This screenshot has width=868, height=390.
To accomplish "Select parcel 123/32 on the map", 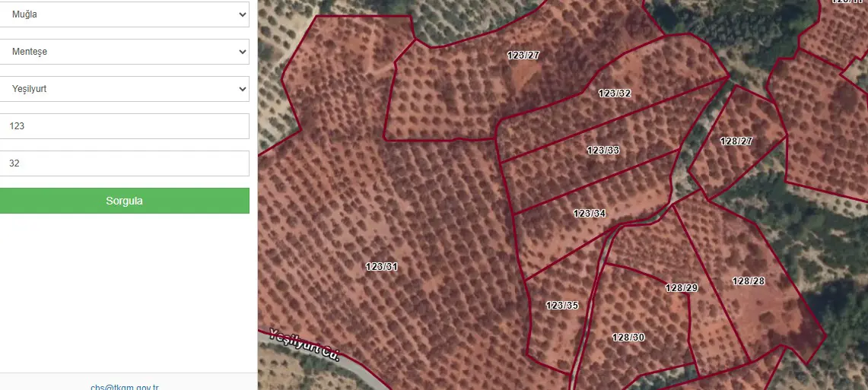I will [x=615, y=94].
